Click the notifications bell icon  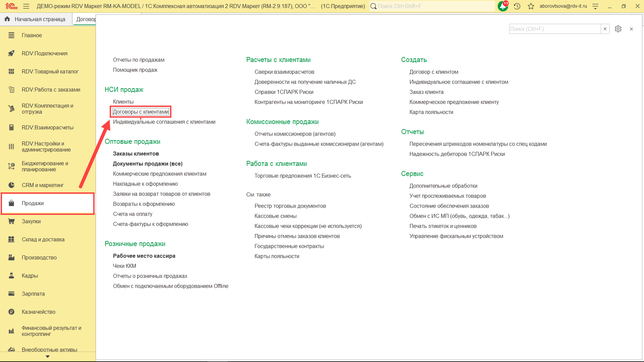[502, 6]
